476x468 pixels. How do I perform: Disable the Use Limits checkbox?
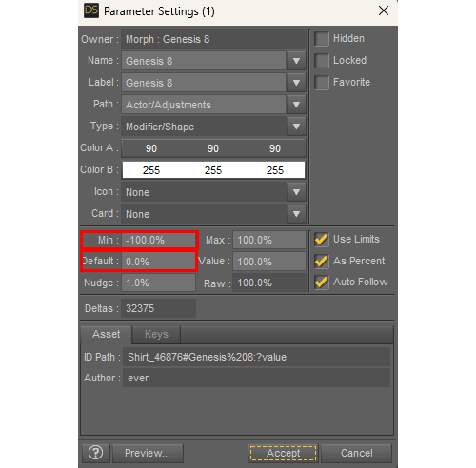pyautogui.click(x=322, y=239)
